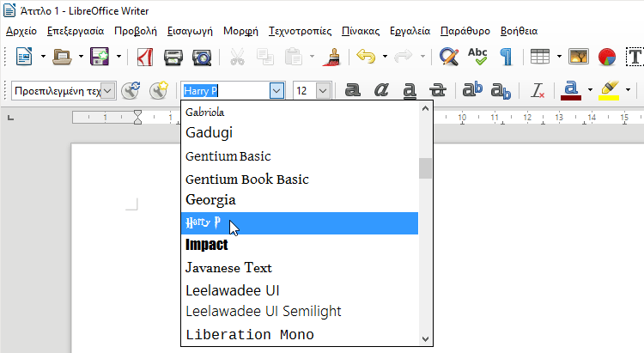Toggle Italic formatting
The width and height of the screenshot is (644, 353).
[x=381, y=90]
